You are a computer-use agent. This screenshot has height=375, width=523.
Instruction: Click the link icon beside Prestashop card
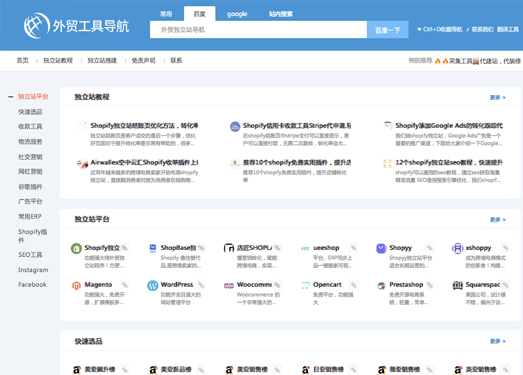click(430, 285)
